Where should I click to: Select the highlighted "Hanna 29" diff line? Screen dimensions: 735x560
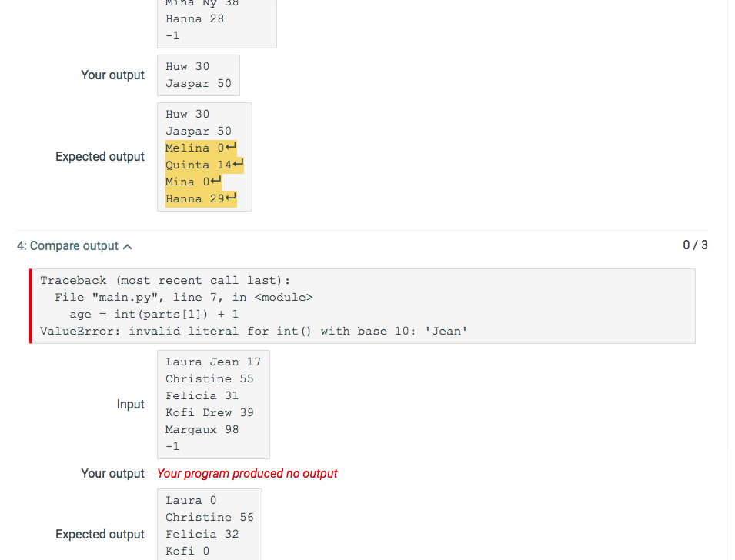point(195,198)
